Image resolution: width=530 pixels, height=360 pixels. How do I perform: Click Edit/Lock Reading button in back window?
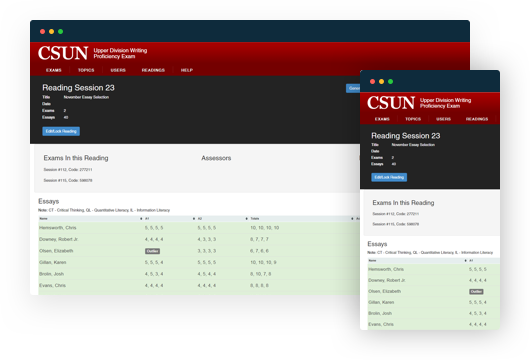point(61,131)
